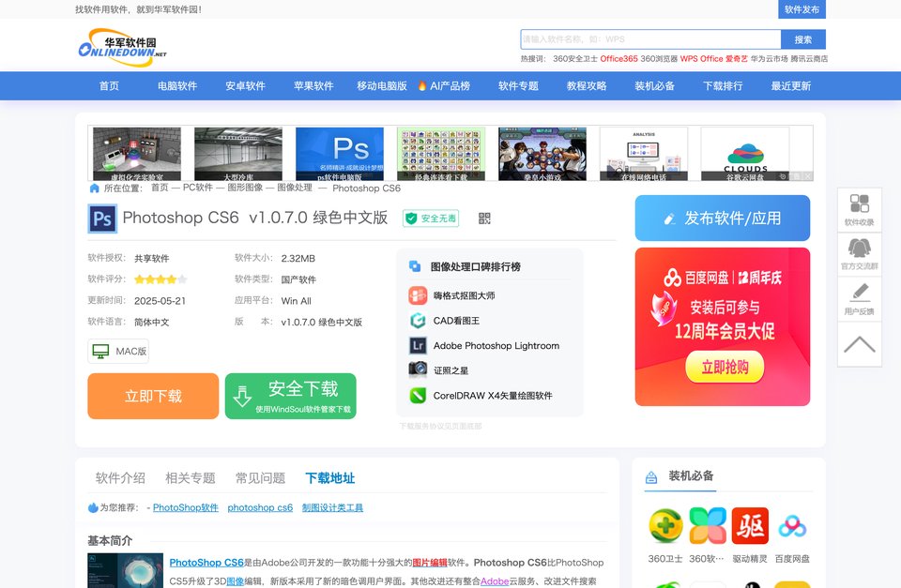
Task: Click the 证照之星 camera icon
Action: click(x=418, y=370)
